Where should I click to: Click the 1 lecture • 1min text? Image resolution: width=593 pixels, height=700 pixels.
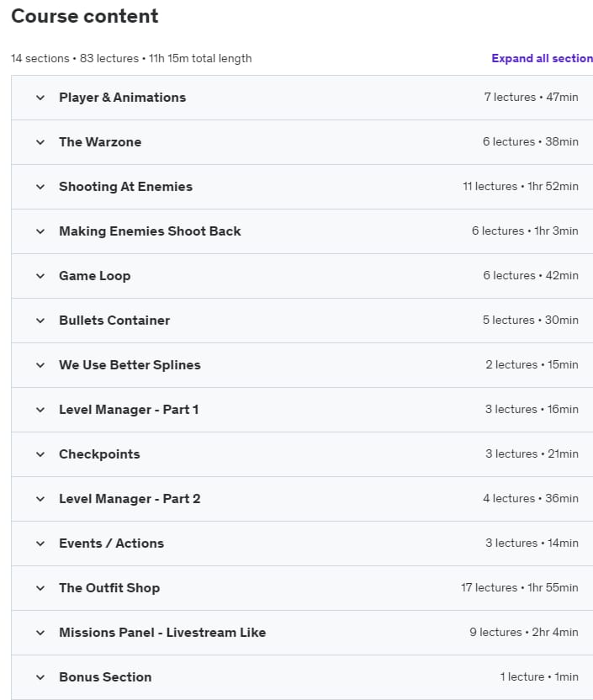click(539, 677)
